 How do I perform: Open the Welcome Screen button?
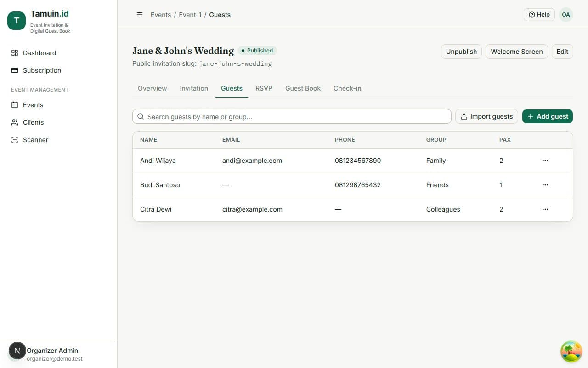tap(517, 52)
